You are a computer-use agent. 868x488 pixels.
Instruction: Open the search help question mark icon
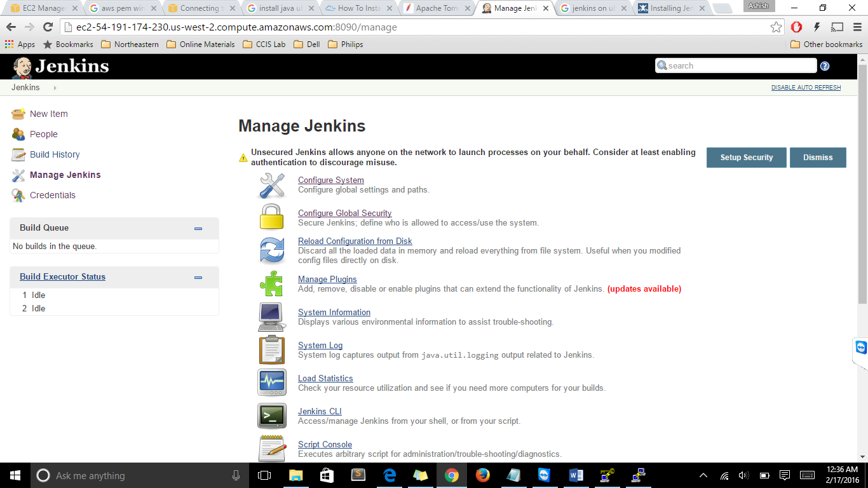tap(825, 66)
